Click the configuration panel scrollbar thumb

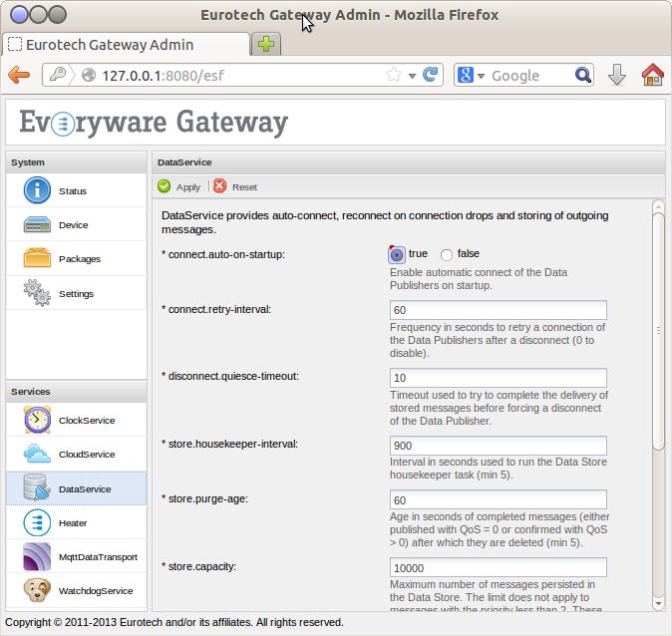[x=658, y=330]
